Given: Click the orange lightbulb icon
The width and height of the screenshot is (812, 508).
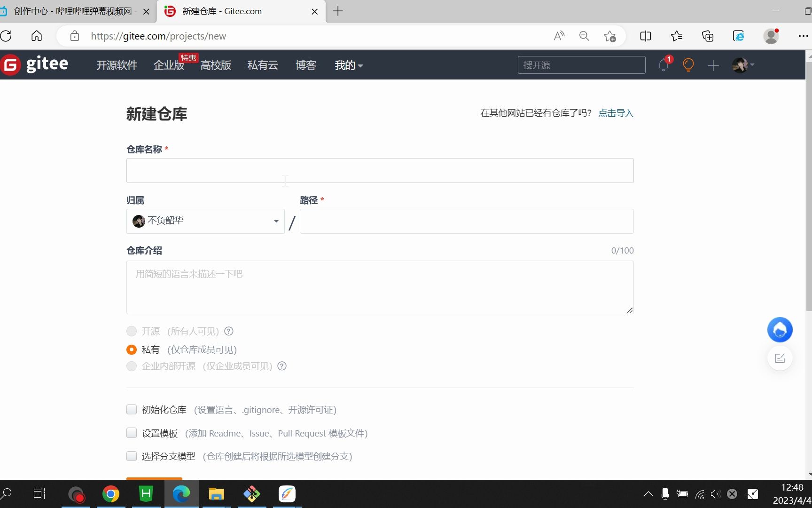Looking at the screenshot, I should pyautogui.click(x=688, y=65).
